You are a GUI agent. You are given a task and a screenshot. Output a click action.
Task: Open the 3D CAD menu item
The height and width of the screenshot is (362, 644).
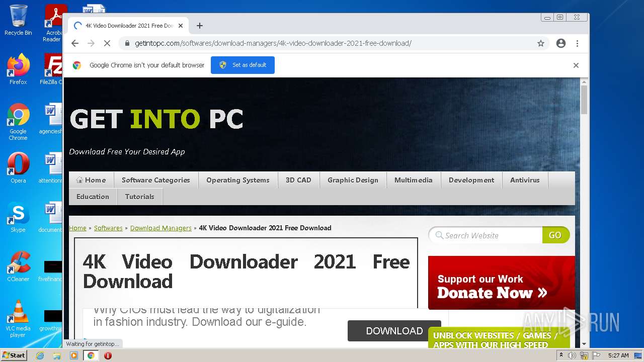[x=298, y=180]
